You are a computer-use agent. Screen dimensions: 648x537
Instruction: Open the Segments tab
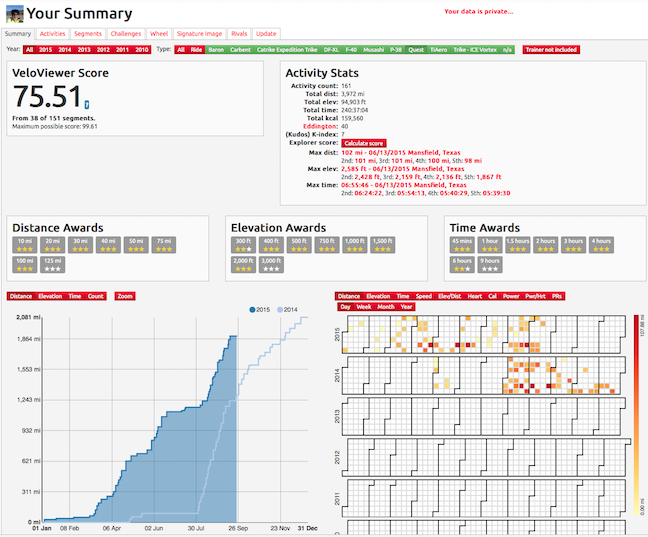coord(88,34)
